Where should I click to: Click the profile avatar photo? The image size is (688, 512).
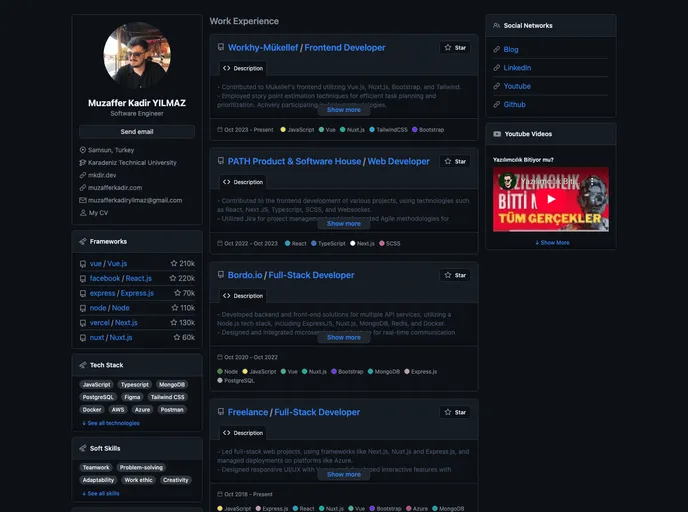tap(137, 56)
